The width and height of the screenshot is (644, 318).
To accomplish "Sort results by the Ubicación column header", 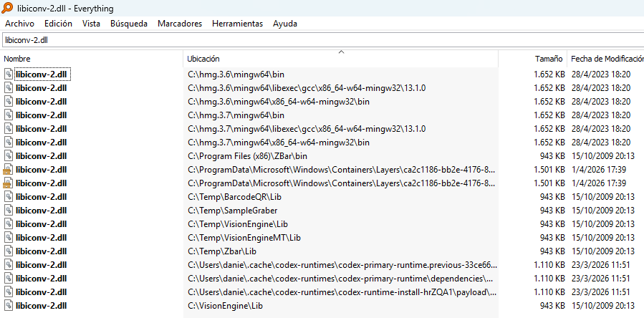I will pos(340,59).
